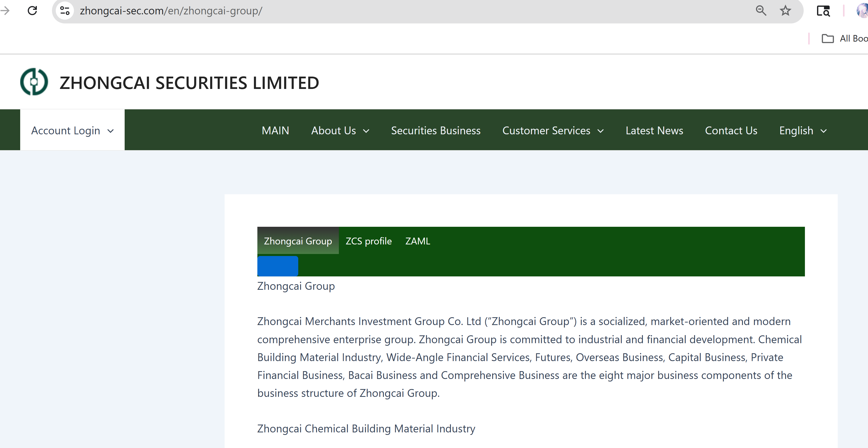Screen dimensions: 868x448
Task: Open the tab search icon
Action: coord(823,11)
